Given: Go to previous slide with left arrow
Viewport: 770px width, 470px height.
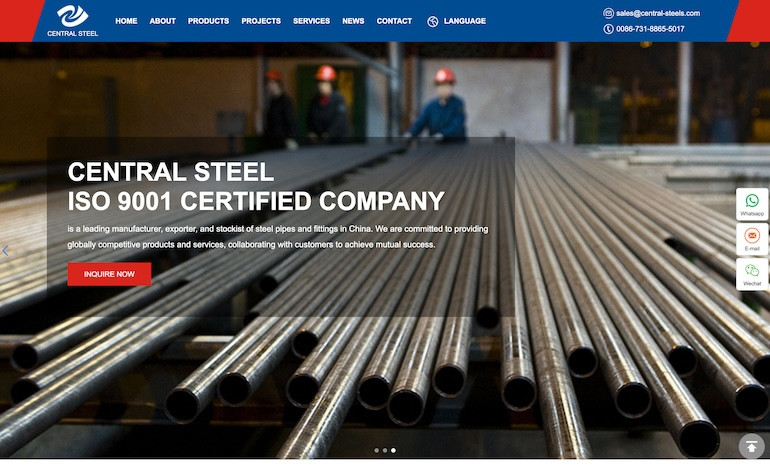Looking at the screenshot, I should pos(5,251).
